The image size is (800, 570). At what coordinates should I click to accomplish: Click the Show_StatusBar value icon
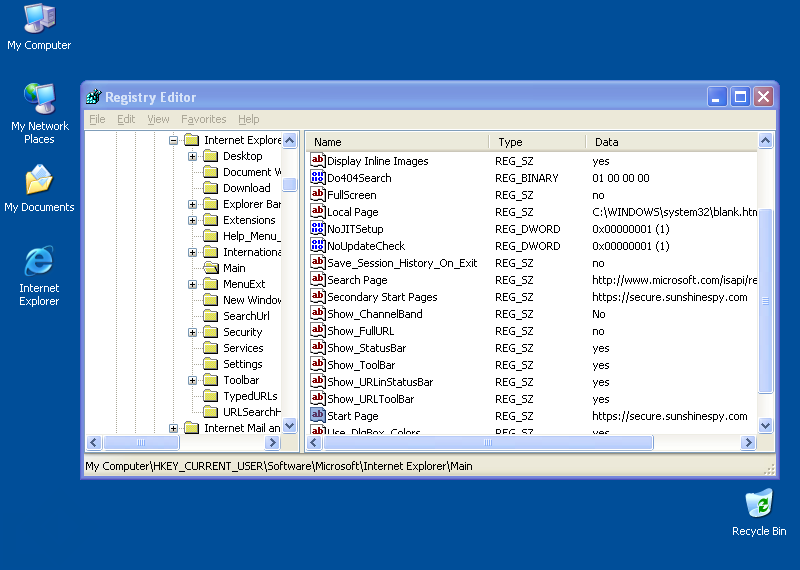317,347
